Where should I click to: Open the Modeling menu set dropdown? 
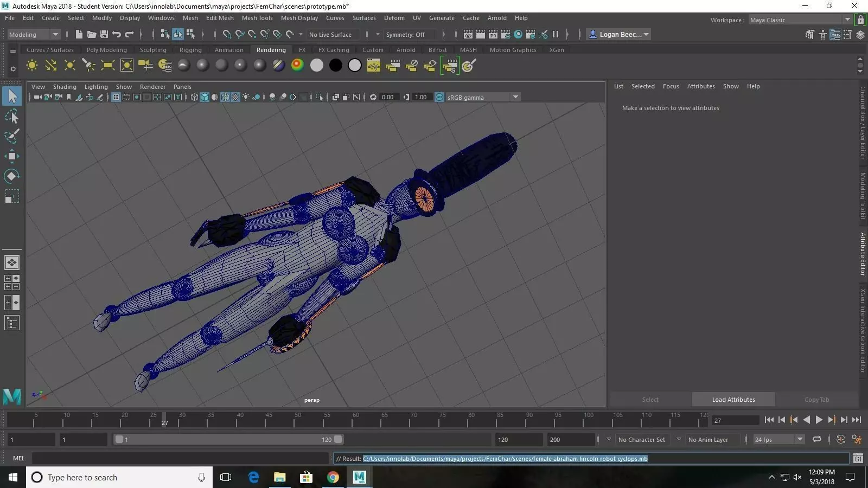click(x=33, y=34)
